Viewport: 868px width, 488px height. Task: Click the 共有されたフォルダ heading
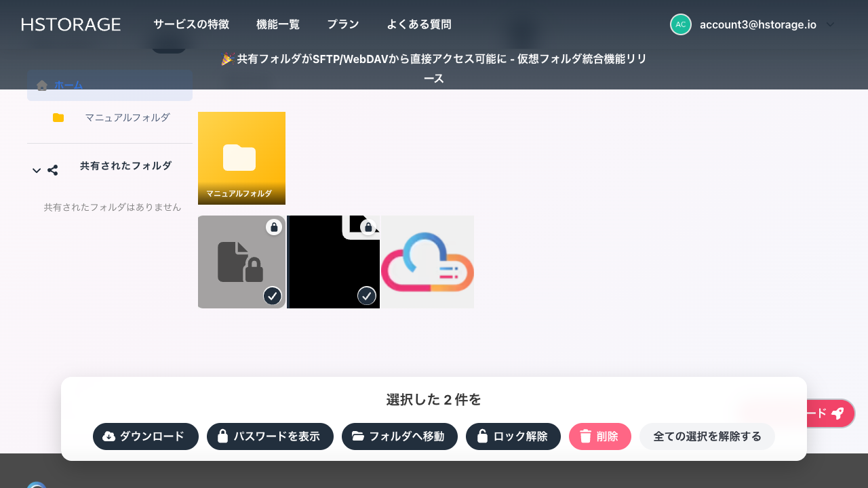tap(125, 166)
